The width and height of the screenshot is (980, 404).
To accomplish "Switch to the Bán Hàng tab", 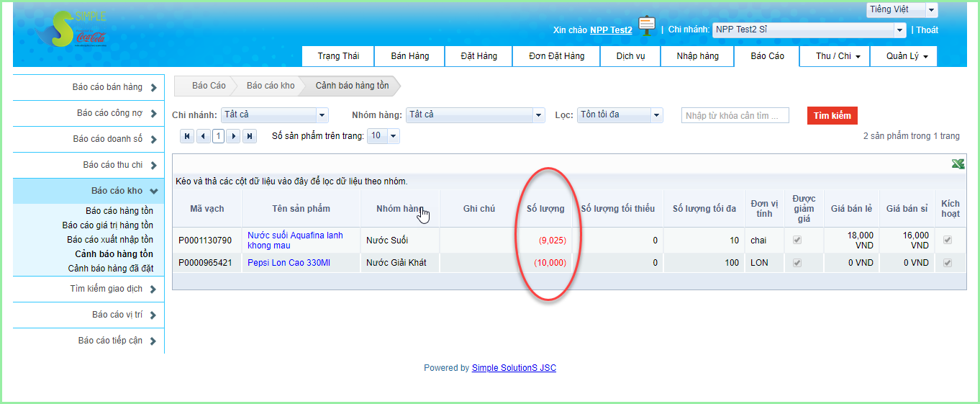I will (409, 56).
